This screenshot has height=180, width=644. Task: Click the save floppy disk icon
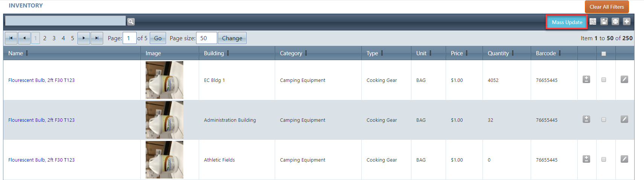[x=604, y=21]
